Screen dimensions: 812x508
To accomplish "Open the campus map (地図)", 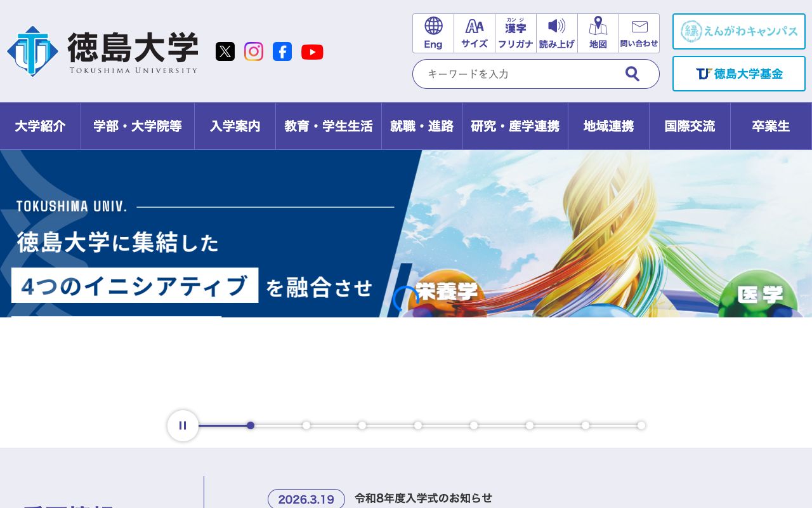I will tap(598, 33).
